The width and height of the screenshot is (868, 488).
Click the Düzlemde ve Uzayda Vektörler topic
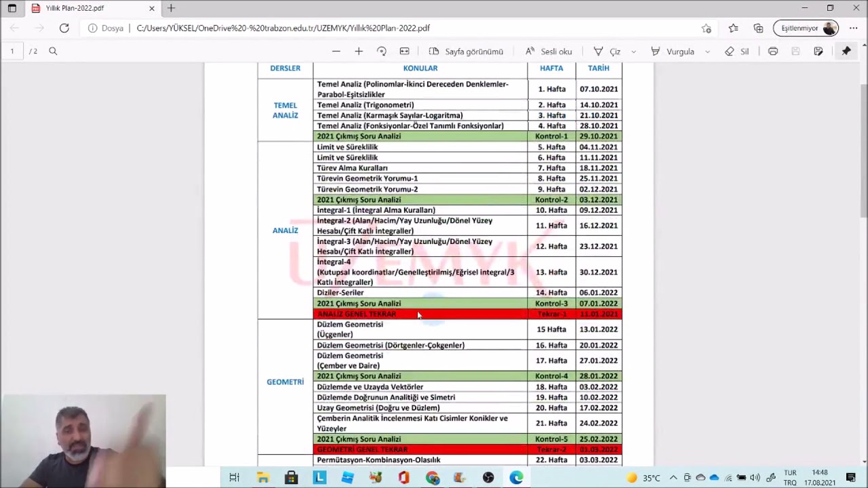click(370, 387)
